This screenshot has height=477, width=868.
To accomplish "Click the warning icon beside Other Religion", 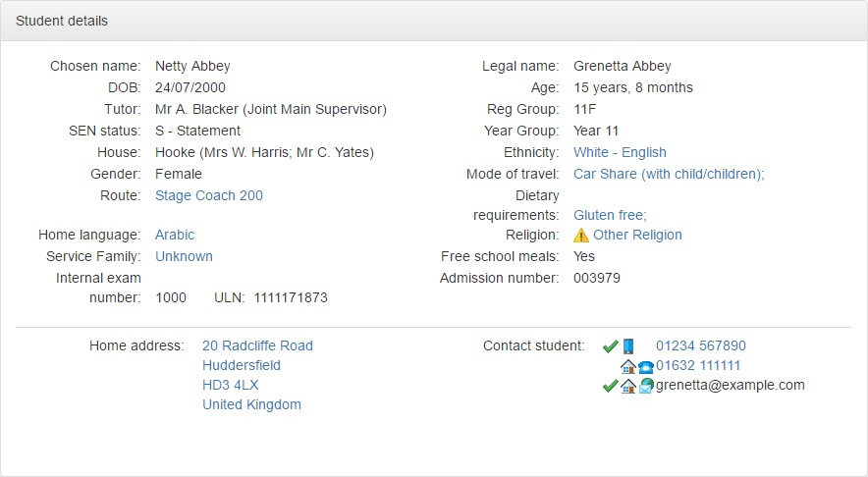I will (580, 236).
